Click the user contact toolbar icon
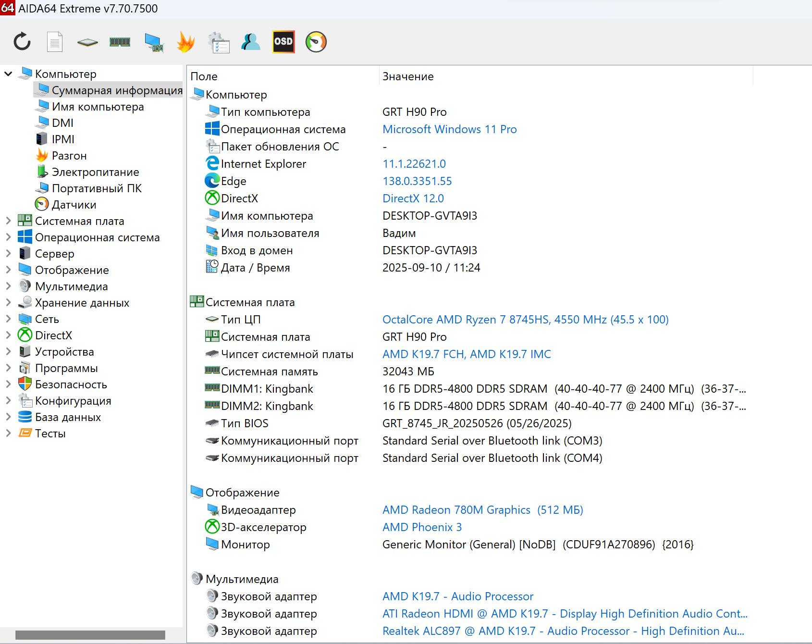The height and width of the screenshot is (644, 812). pos(251,42)
